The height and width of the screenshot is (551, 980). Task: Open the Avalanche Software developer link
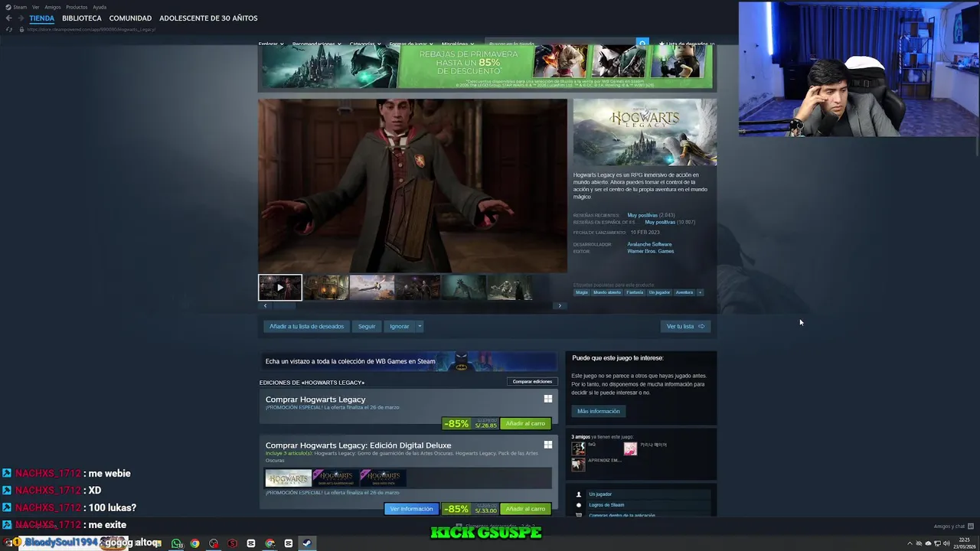649,244
